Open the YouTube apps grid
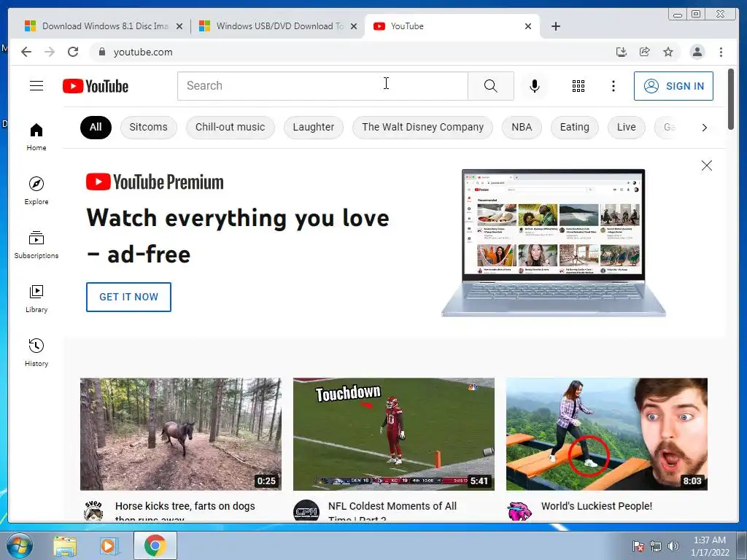747x560 pixels. tap(578, 86)
